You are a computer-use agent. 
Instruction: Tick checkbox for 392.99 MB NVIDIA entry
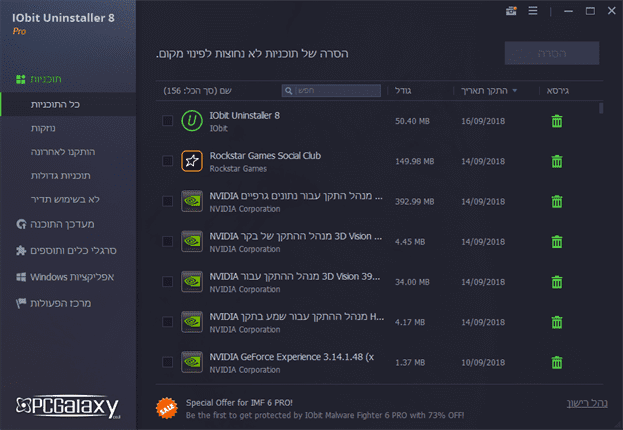click(168, 201)
